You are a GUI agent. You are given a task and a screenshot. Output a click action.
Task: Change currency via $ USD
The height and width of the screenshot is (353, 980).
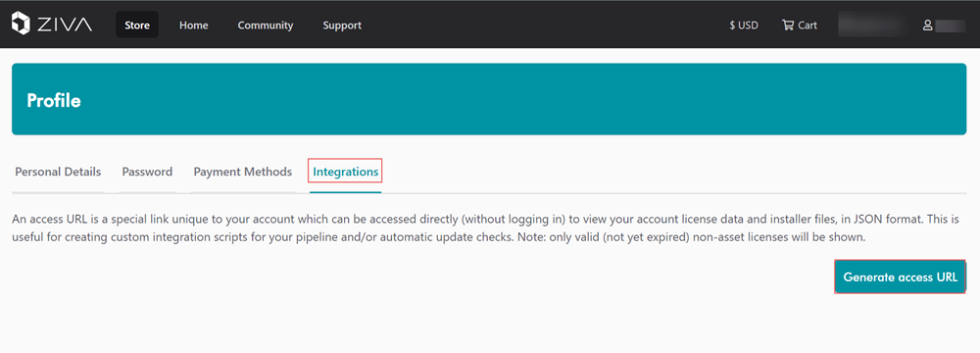pyautogui.click(x=744, y=25)
